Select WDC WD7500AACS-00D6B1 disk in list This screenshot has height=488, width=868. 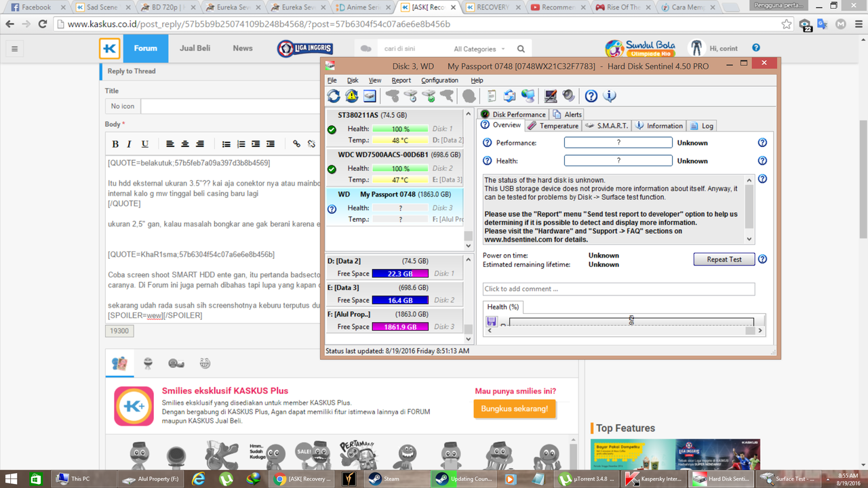pos(395,167)
